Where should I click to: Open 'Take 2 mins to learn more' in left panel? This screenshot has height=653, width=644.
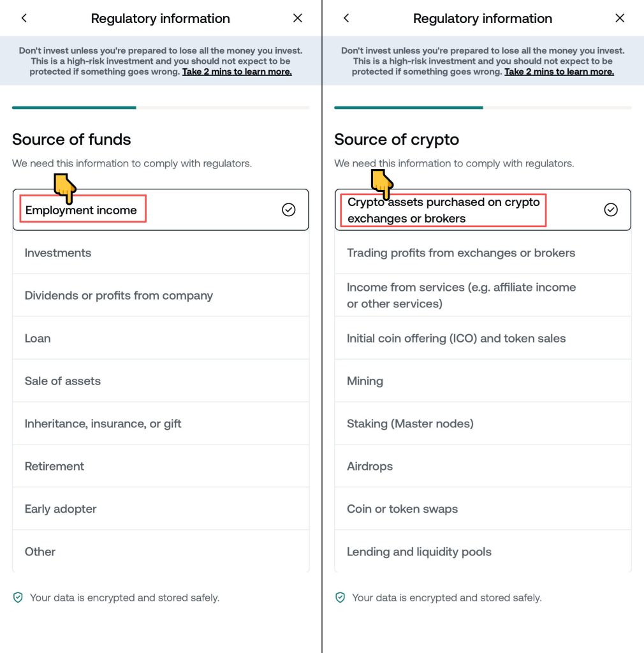237,72
